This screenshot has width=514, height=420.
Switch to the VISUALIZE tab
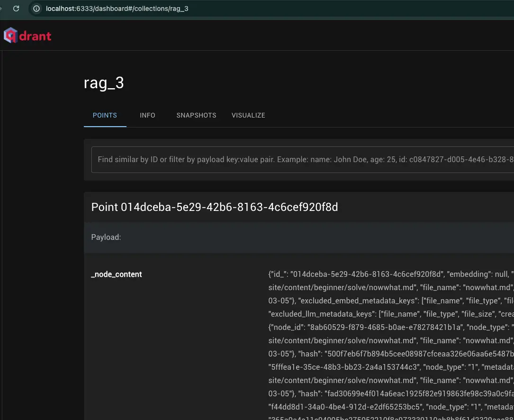pyautogui.click(x=248, y=115)
